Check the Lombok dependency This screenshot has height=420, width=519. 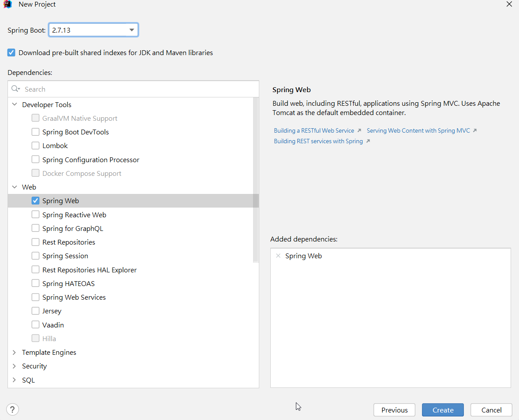tap(35, 145)
